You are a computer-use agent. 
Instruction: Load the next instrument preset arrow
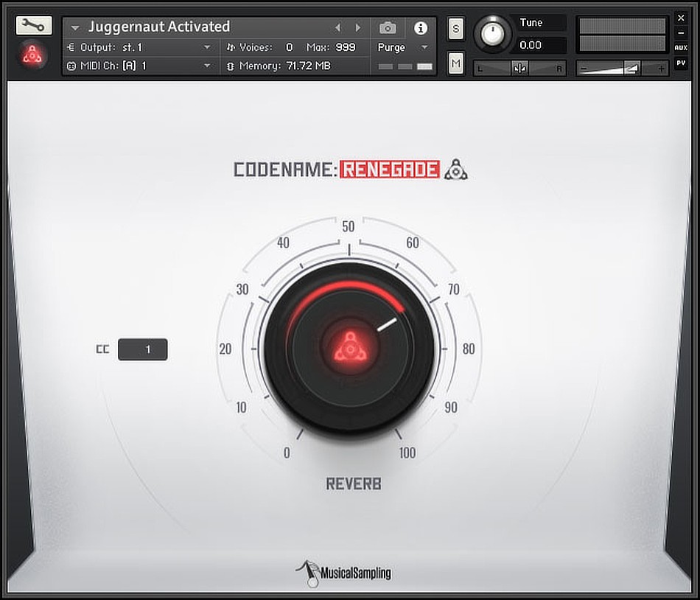click(x=357, y=28)
